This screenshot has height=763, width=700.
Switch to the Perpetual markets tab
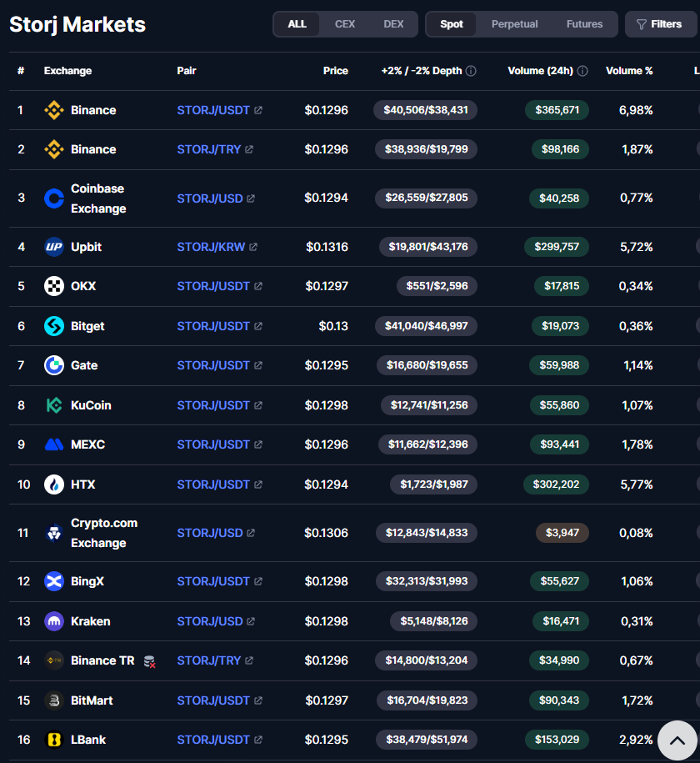tap(514, 24)
